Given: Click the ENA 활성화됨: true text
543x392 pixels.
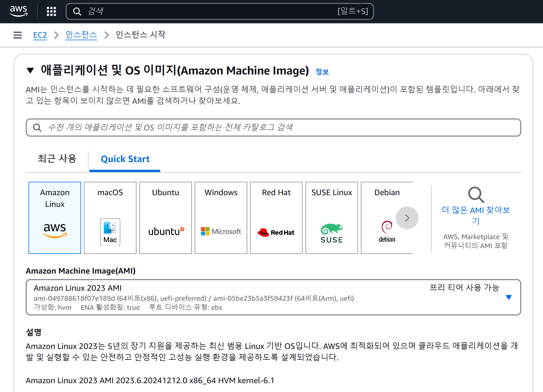Looking at the screenshot, I should click(110, 307).
